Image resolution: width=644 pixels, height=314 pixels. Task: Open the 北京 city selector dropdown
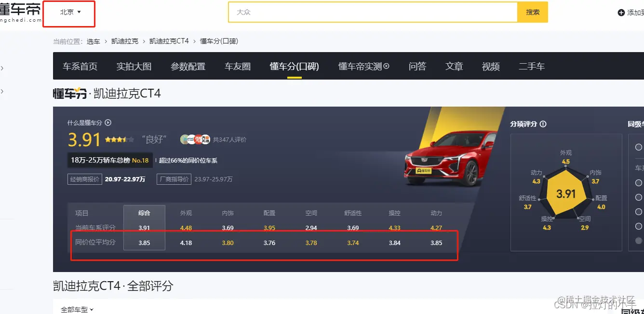(x=69, y=11)
